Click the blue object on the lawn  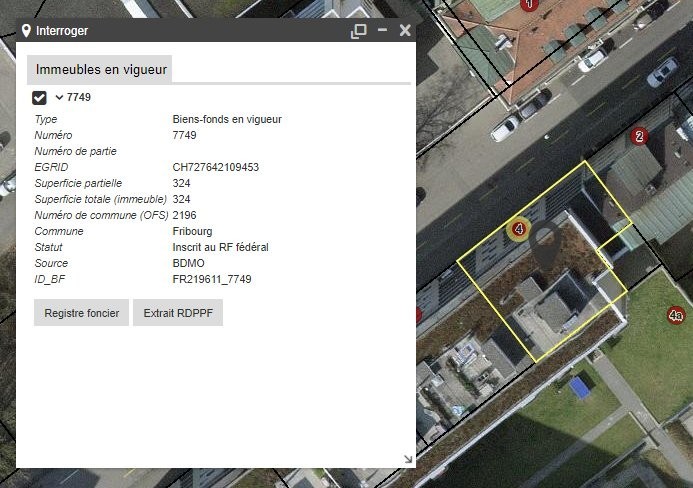[x=580, y=387]
